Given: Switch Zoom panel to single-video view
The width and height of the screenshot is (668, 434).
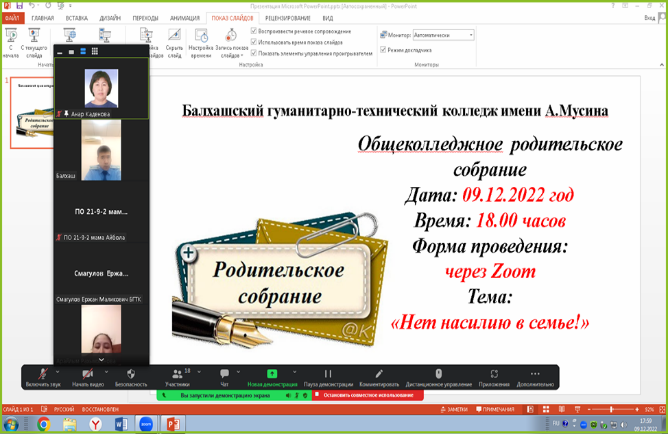Looking at the screenshot, I should click(x=71, y=52).
